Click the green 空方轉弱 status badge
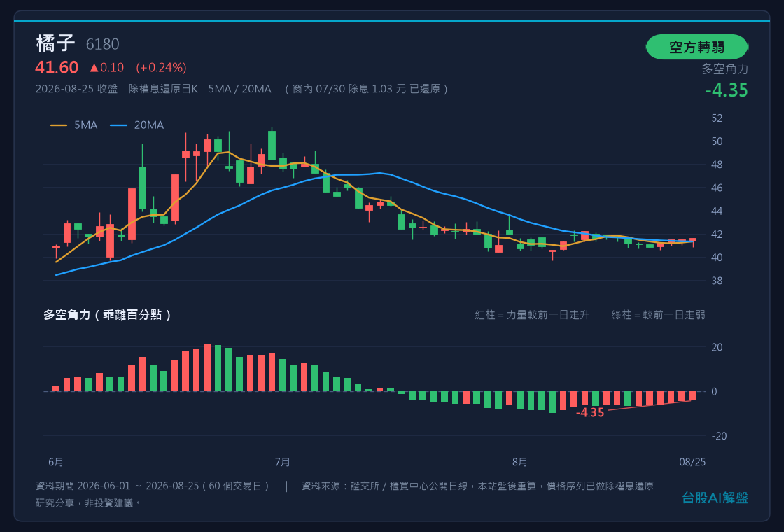The height and width of the screenshot is (532, 784). [x=696, y=47]
